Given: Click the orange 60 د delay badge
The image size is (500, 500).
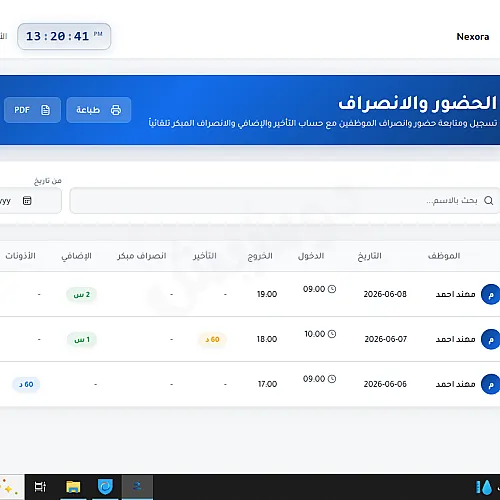Looking at the screenshot, I should 212,339.
